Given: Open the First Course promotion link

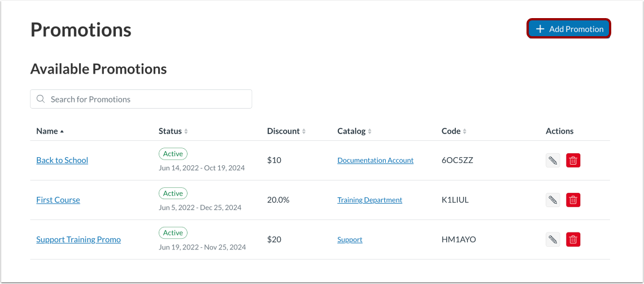Looking at the screenshot, I should 58,200.
